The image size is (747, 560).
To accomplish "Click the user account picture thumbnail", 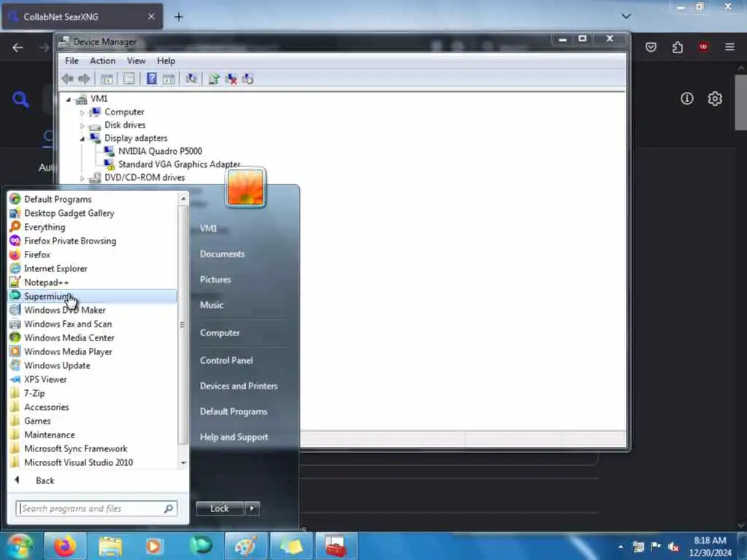I will 245,187.
